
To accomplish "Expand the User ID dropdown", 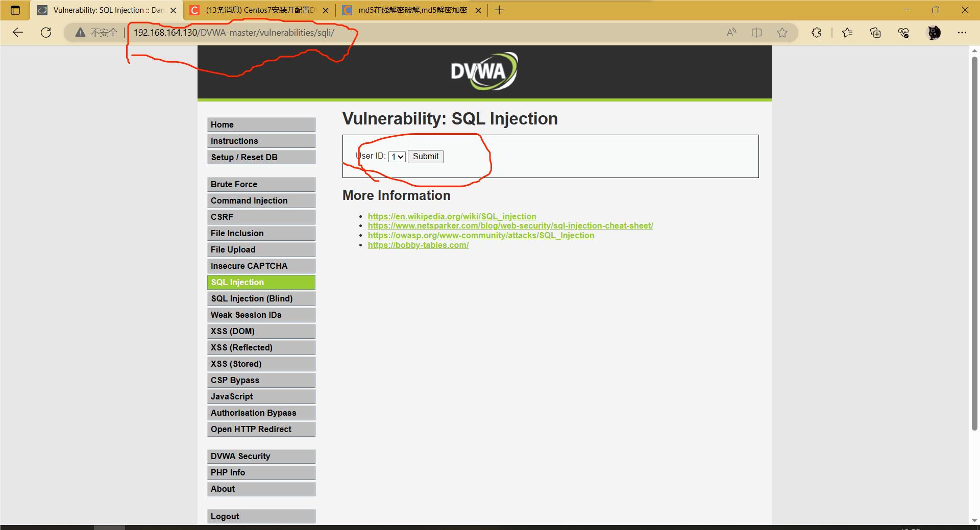I will pos(397,157).
